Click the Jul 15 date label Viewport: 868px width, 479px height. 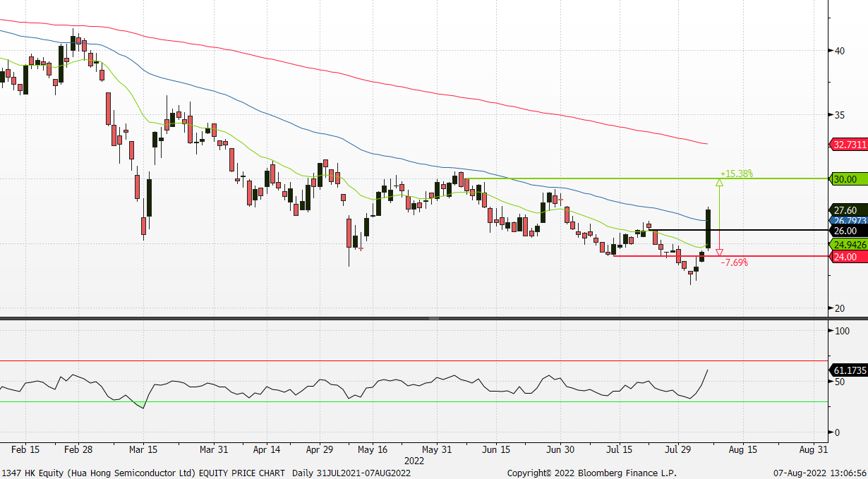[619, 449]
